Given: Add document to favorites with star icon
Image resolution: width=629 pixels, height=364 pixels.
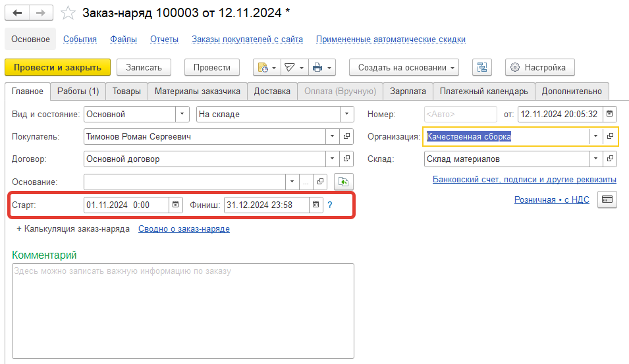Looking at the screenshot, I should tap(68, 13).
